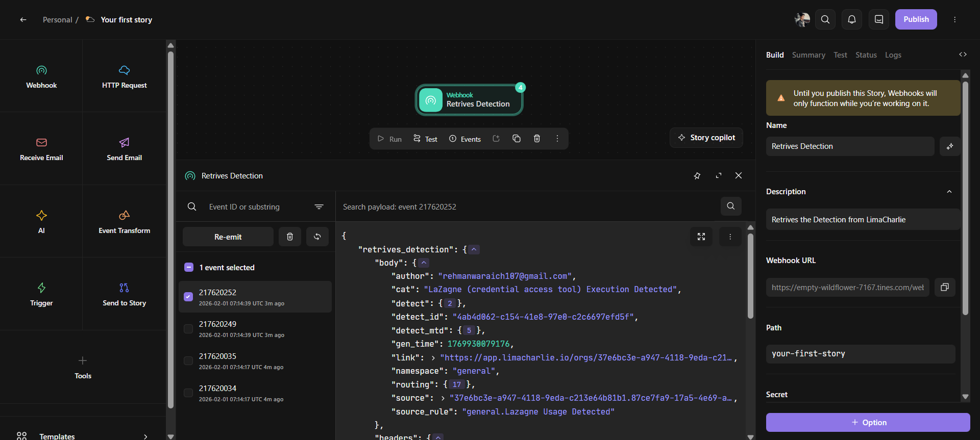Refresh the events list
Viewport: 980px width, 440px height.
(317, 237)
